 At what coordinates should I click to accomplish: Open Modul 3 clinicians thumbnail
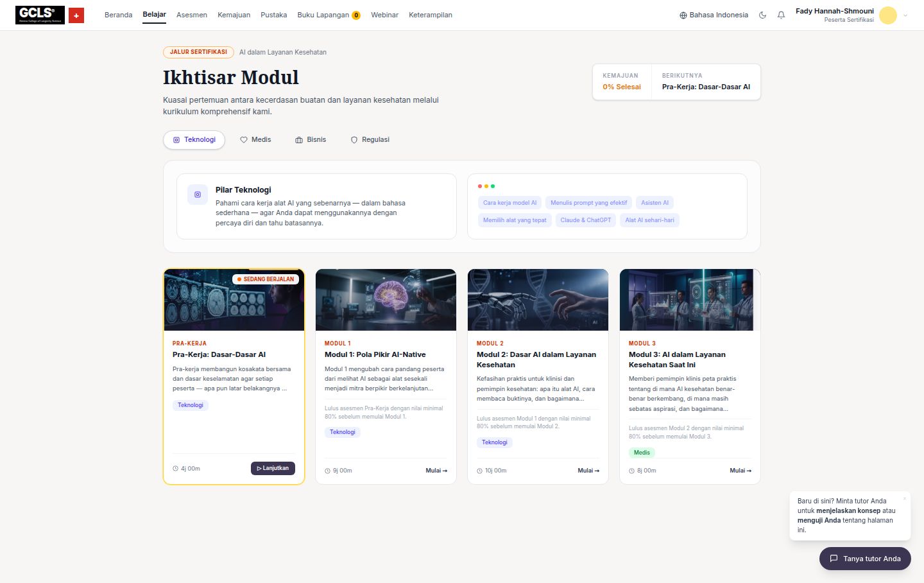pyautogui.click(x=690, y=300)
